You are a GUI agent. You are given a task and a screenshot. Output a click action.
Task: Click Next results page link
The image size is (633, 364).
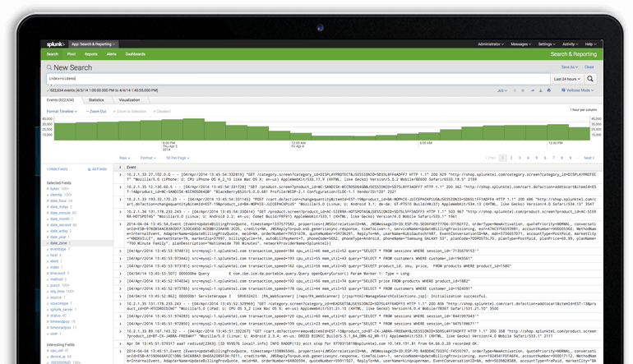589,158
